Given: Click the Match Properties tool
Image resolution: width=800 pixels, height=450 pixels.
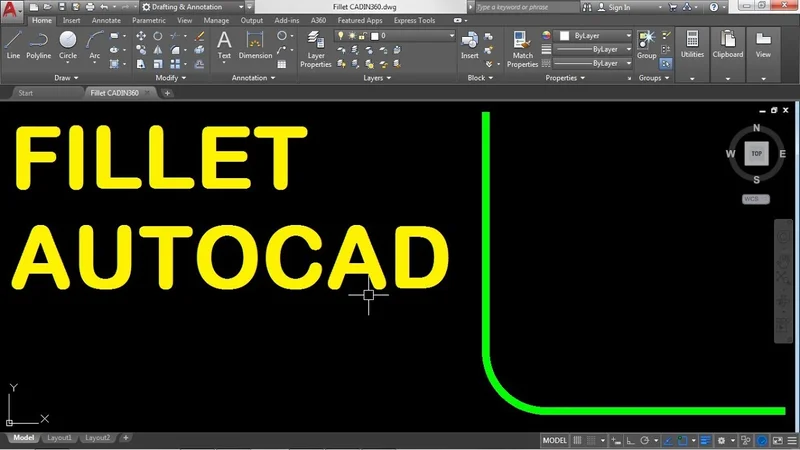Looking at the screenshot, I should 522,47.
